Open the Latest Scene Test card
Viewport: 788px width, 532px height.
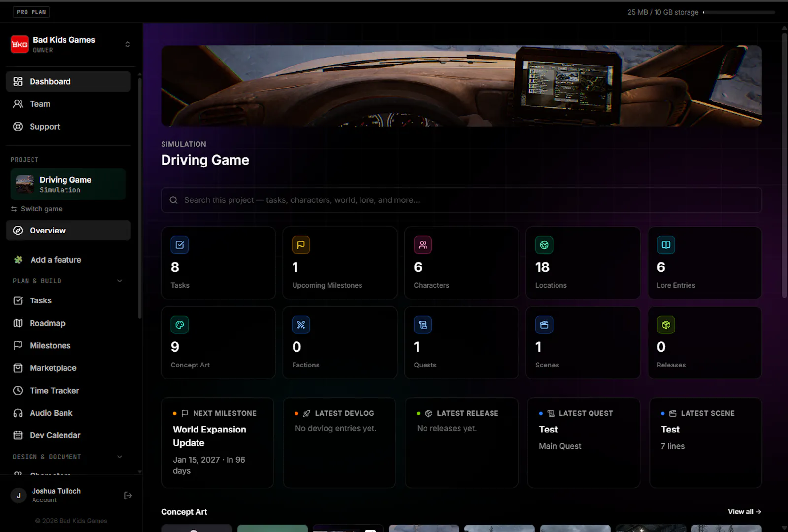click(x=706, y=443)
